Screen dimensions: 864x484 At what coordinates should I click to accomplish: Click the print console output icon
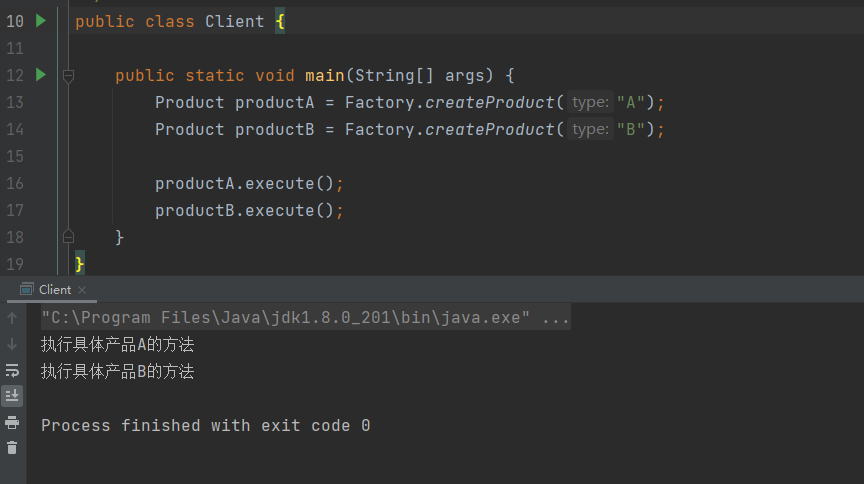12,423
